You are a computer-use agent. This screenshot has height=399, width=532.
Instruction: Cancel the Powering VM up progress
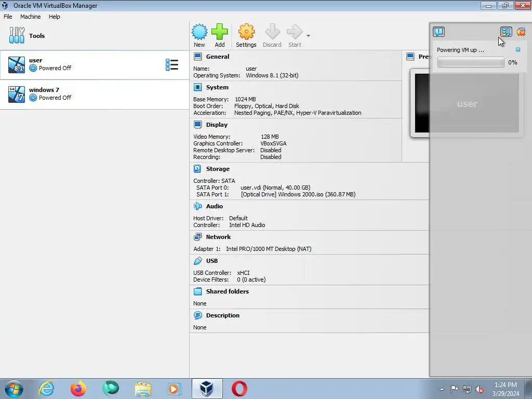click(518, 49)
